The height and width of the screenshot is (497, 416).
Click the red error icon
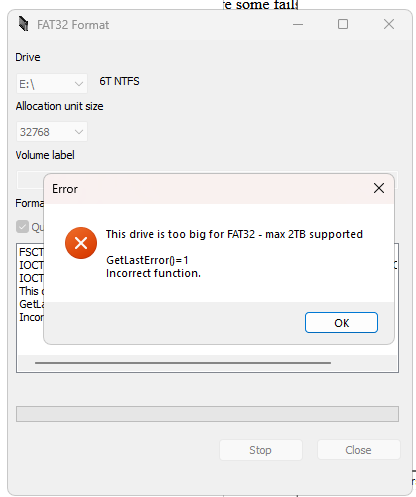81,243
